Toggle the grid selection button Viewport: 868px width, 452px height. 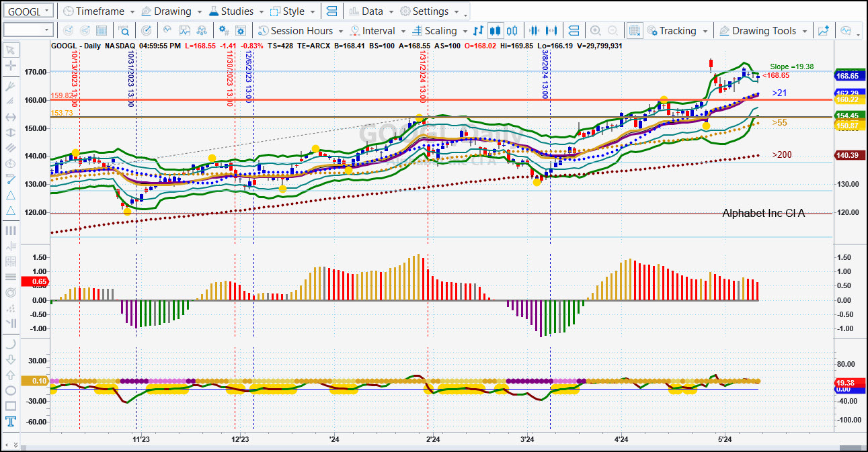634,31
